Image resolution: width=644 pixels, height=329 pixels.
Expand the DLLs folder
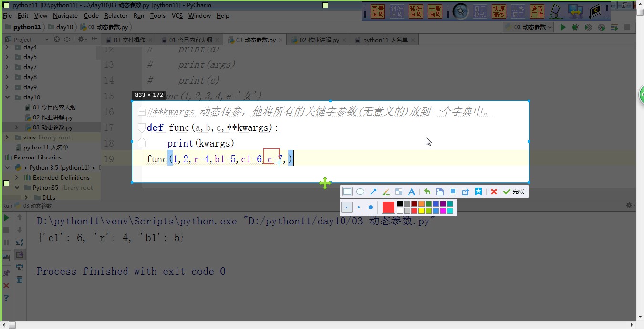(x=26, y=197)
